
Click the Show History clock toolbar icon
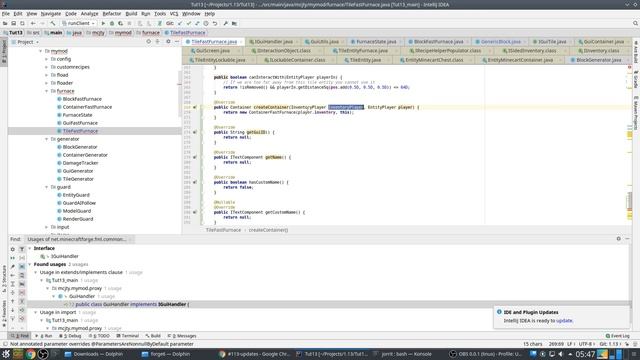(x=206, y=24)
